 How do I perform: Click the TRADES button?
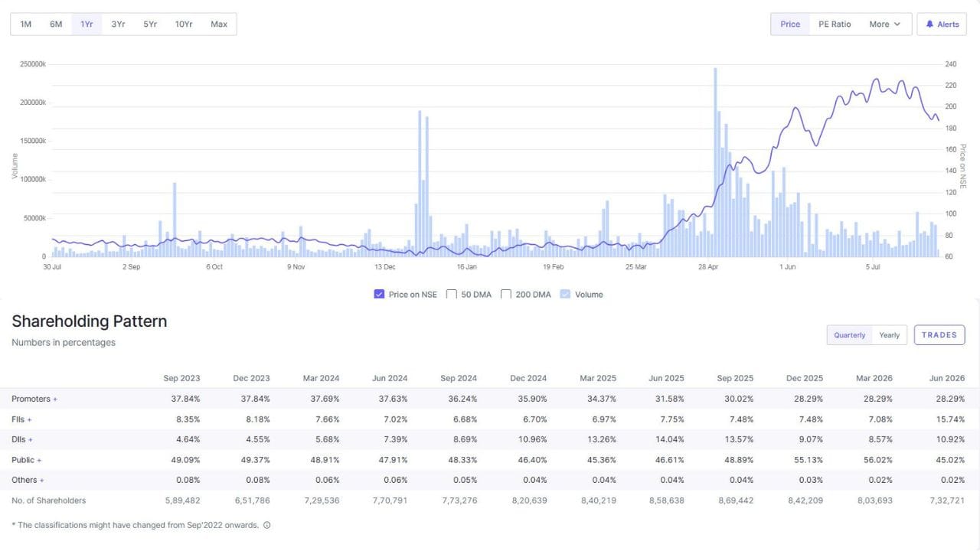point(939,335)
